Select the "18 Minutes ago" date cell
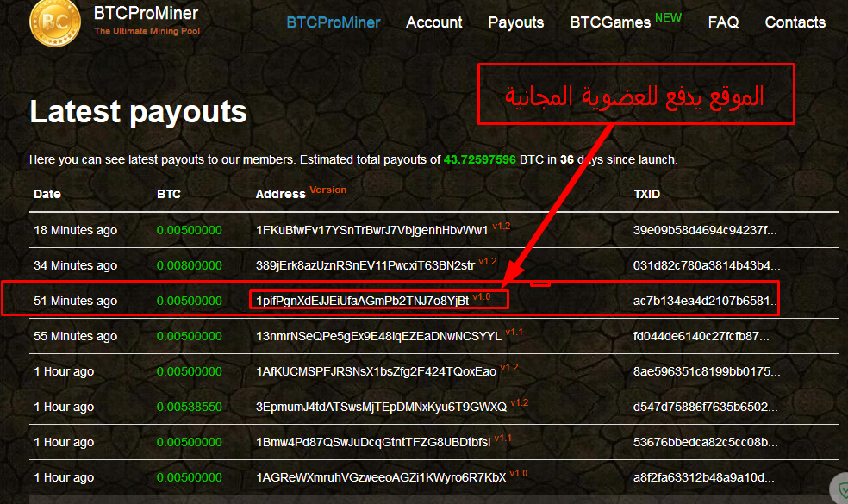This screenshot has height=504, width=848. (x=75, y=230)
